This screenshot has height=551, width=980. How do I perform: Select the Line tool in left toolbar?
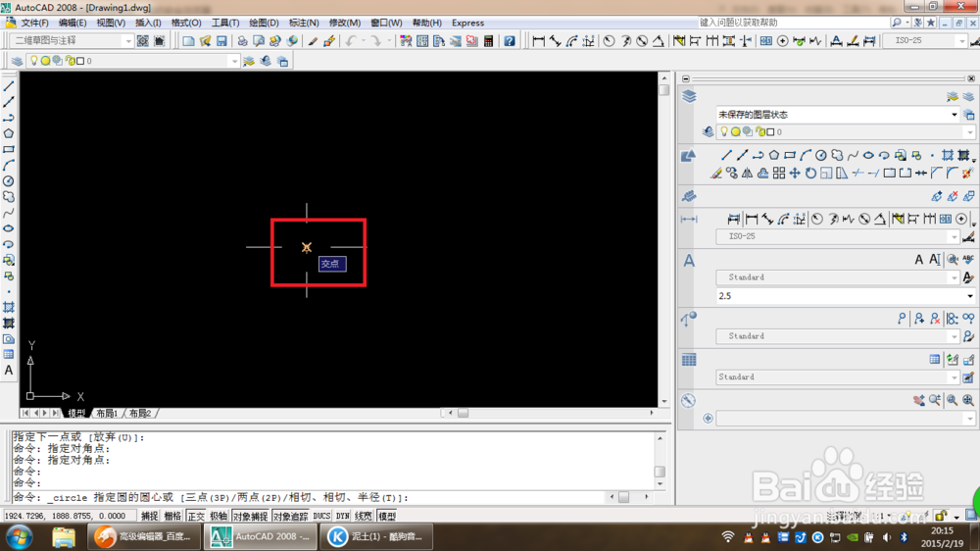pyautogui.click(x=9, y=86)
